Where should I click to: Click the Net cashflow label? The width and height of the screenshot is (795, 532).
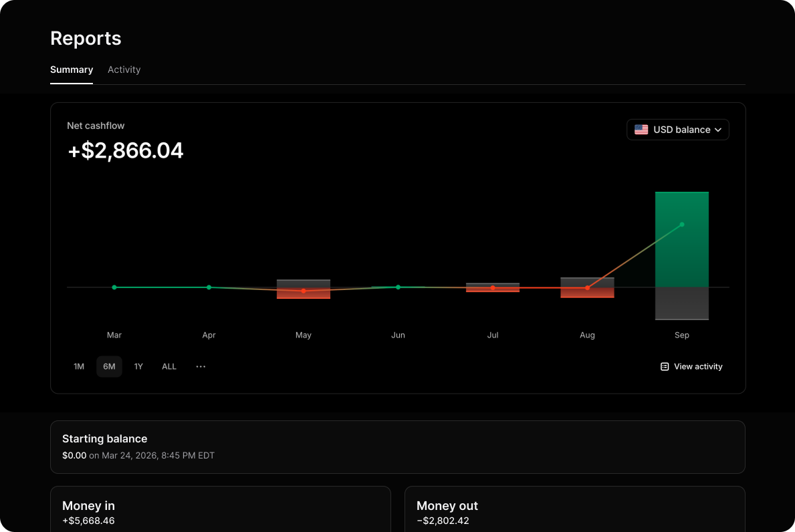(x=96, y=126)
